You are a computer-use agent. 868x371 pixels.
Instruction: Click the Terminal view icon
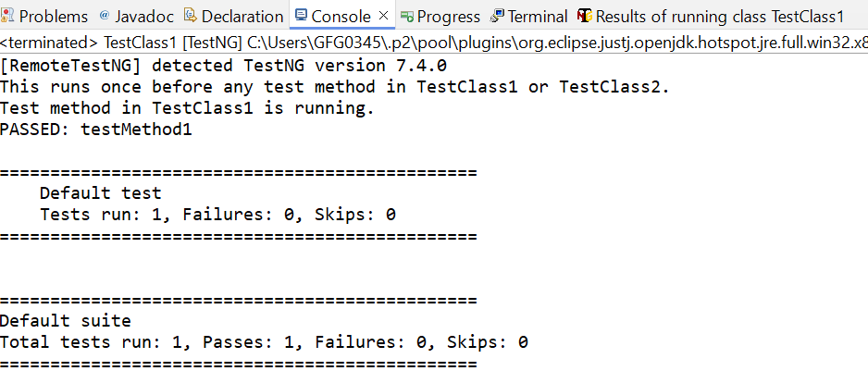click(x=497, y=16)
